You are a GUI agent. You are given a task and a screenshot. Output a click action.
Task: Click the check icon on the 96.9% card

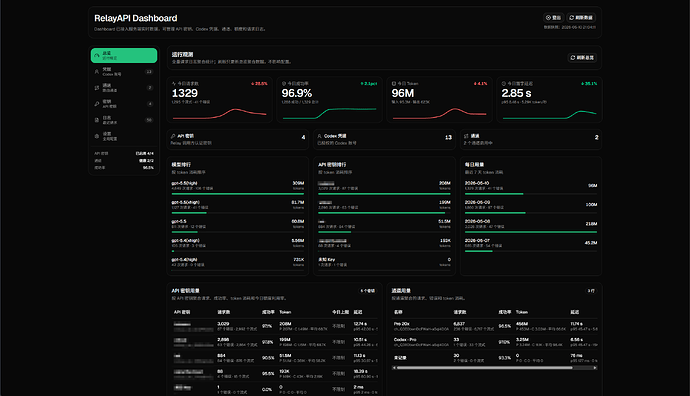point(284,83)
